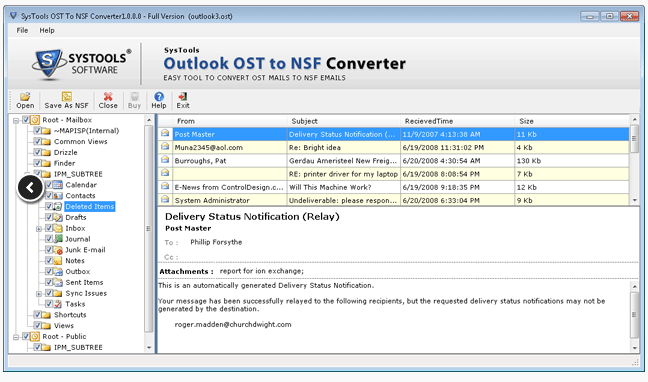Select the 'Re: Bright idea' subject cell
648x382 pixels.
click(344, 148)
